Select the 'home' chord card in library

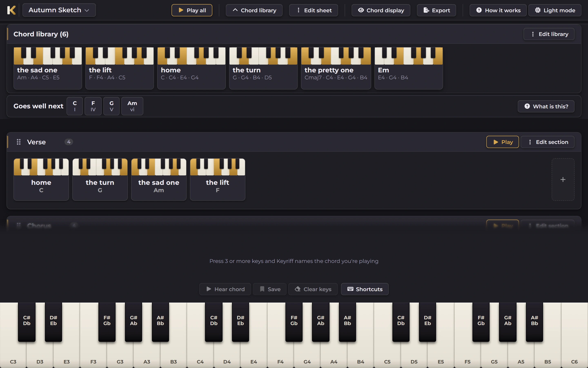pos(192,68)
